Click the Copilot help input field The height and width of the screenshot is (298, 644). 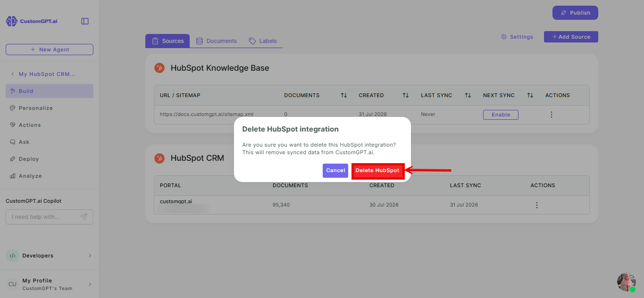tap(50, 217)
